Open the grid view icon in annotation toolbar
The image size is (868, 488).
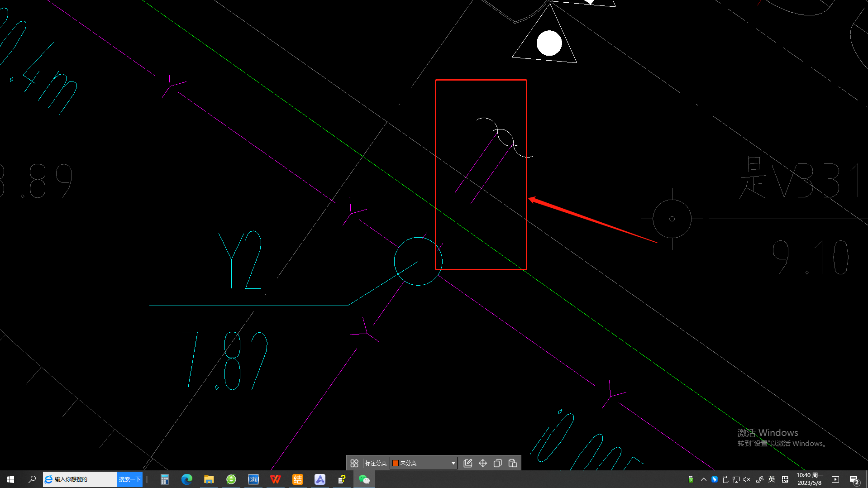coord(354,463)
